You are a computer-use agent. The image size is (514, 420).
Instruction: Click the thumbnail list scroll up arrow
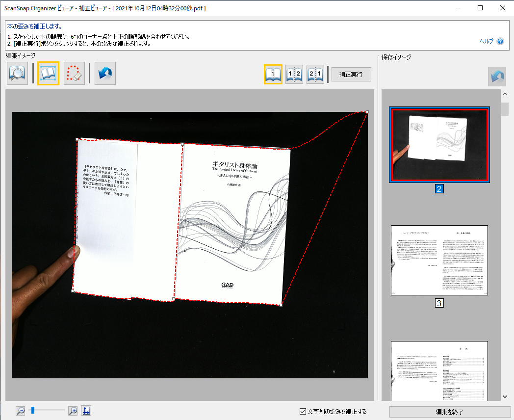pyautogui.click(x=505, y=94)
